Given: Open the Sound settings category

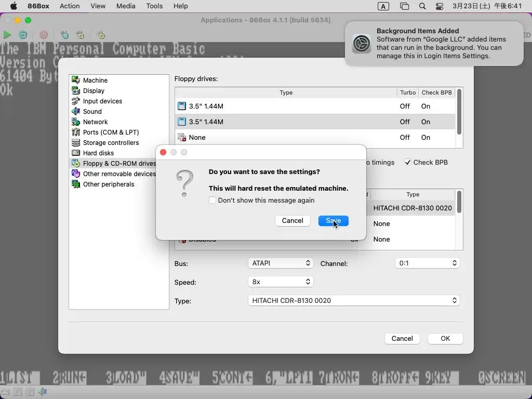Looking at the screenshot, I should point(119,111).
